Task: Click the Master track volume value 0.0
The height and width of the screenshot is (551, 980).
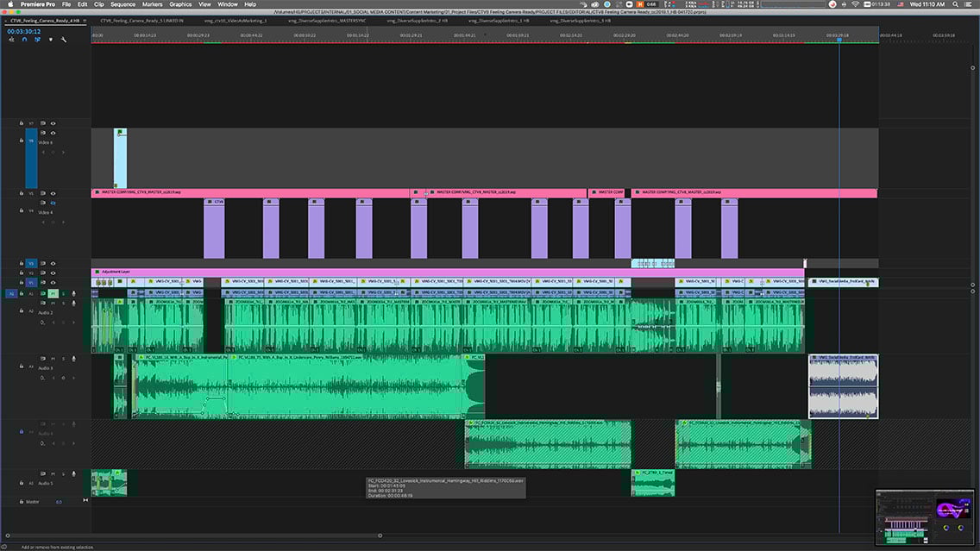Action: point(58,500)
